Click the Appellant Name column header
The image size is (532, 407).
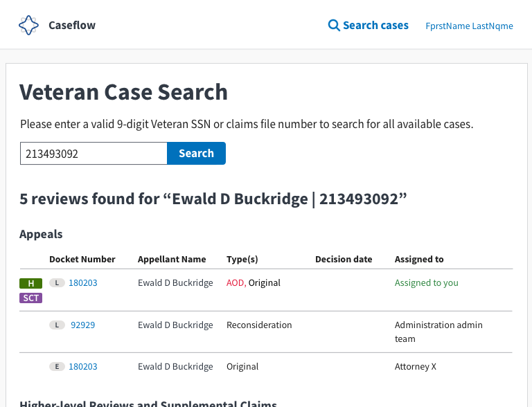tap(172, 259)
